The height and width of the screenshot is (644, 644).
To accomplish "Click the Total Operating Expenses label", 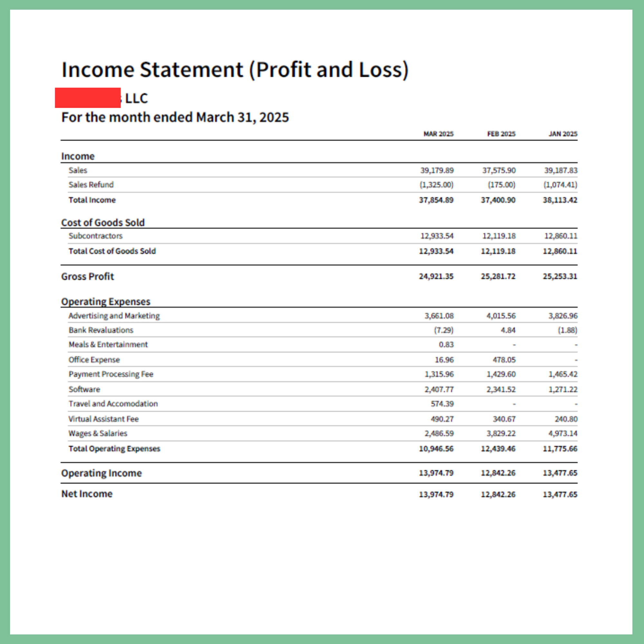I will (114, 449).
